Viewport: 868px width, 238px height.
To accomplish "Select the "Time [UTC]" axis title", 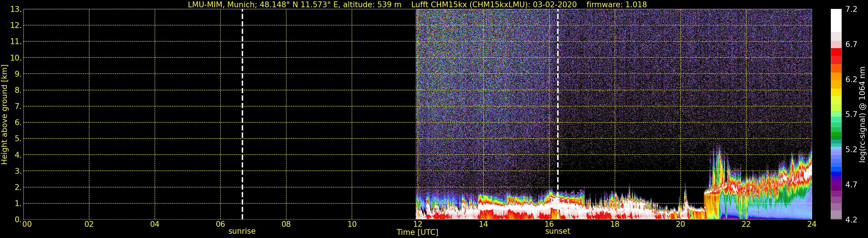I will [417, 232].
